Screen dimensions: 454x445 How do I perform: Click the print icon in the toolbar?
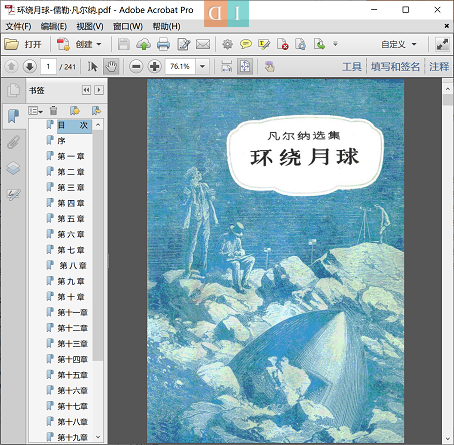163,44
